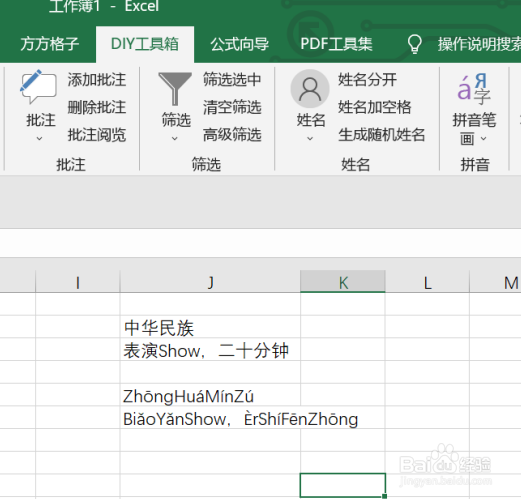The image size is (521, 499).
Task: Select cell containing 中华民族
Action: coord(210,327)
